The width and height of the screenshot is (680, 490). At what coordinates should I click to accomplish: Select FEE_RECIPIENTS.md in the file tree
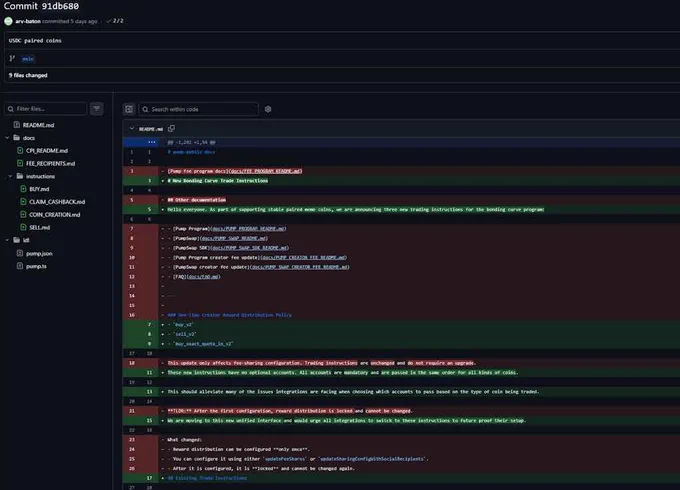tap(50, 163)
